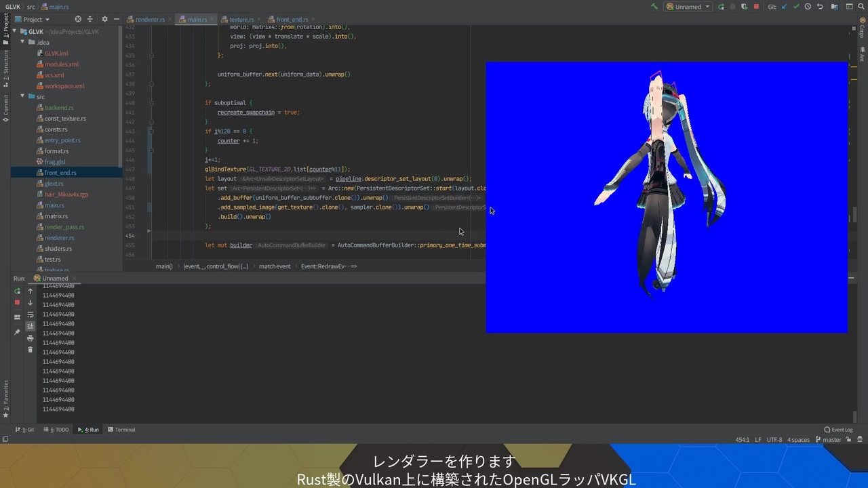868x488 pixels.
Task: Click Git Update Project arrow icon
Action: [x=784, y=7]
